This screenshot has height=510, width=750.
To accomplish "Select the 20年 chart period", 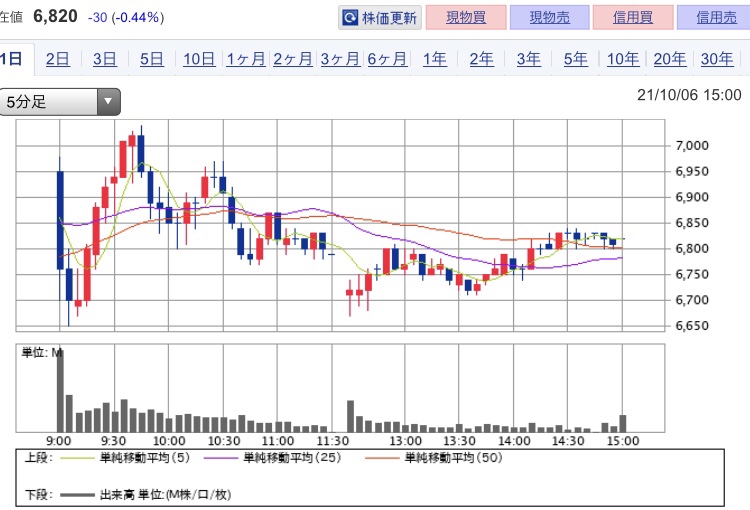I will [x=670, y=59].
